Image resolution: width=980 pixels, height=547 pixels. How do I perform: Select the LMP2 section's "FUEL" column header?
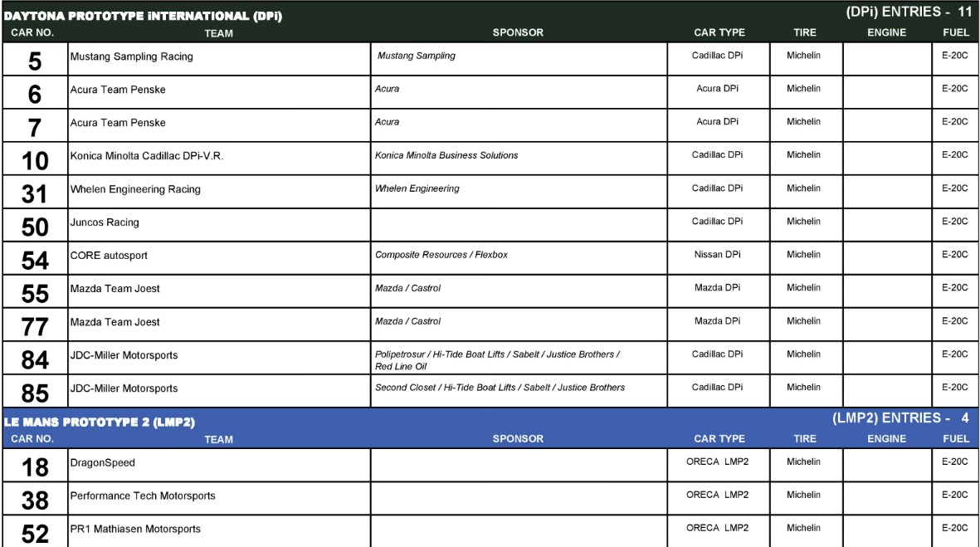tap(956, 439)
